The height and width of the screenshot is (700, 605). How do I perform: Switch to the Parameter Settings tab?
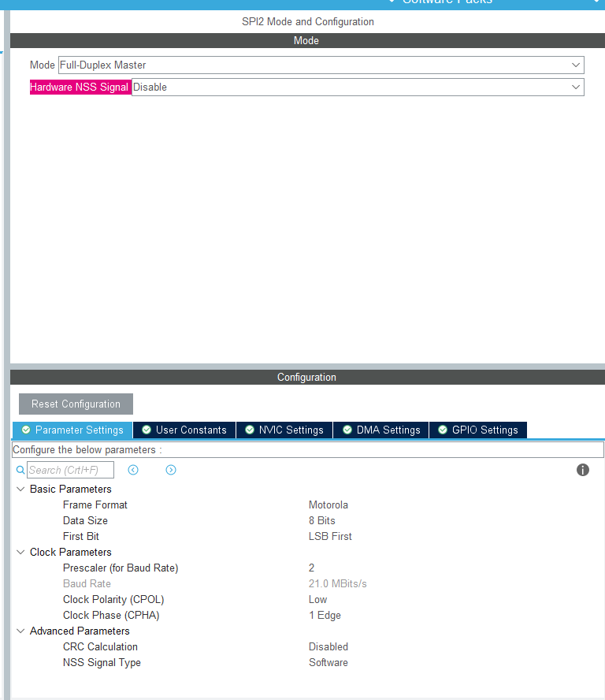click(72, 430)
